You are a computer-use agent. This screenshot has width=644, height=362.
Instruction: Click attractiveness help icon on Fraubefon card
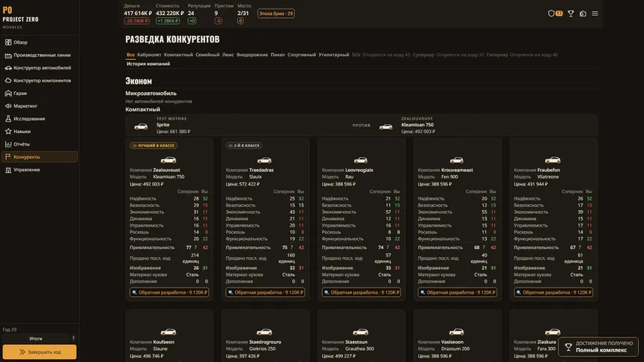pyautogui.click(x=580, y=248)
